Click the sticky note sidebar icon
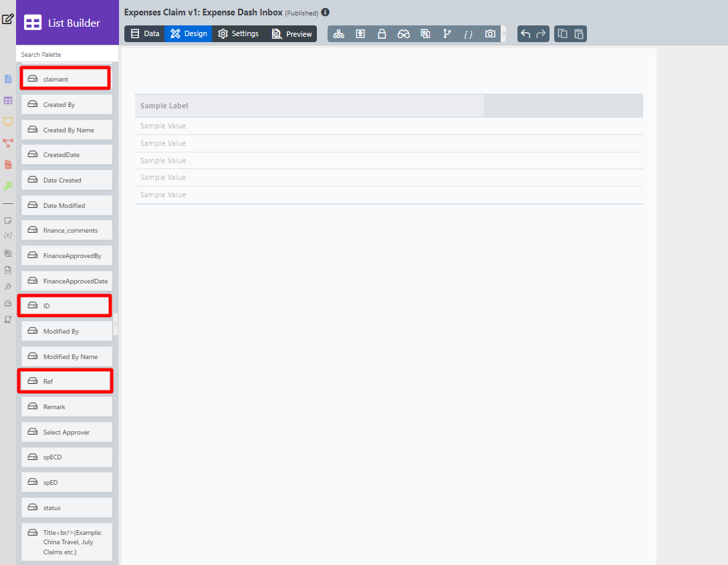Image resolution: width=728 pixels, height=565 pixels. point(8,221)
